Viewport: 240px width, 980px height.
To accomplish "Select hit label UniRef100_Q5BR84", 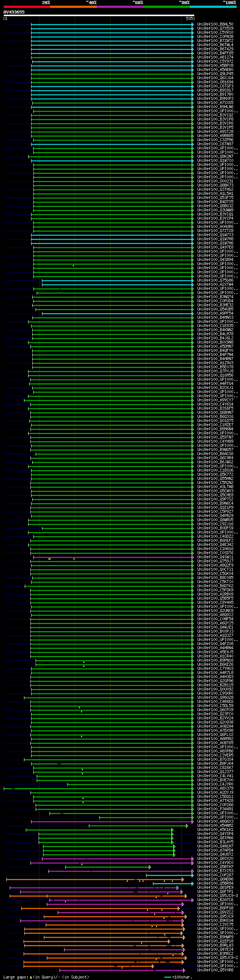I will pyautogui.click(x=215, y=884).
